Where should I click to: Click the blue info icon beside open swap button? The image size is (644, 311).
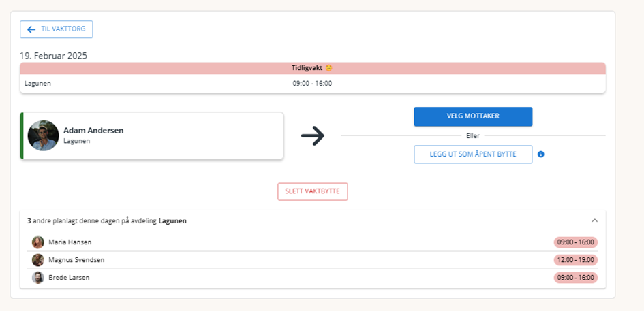point(541,154)
